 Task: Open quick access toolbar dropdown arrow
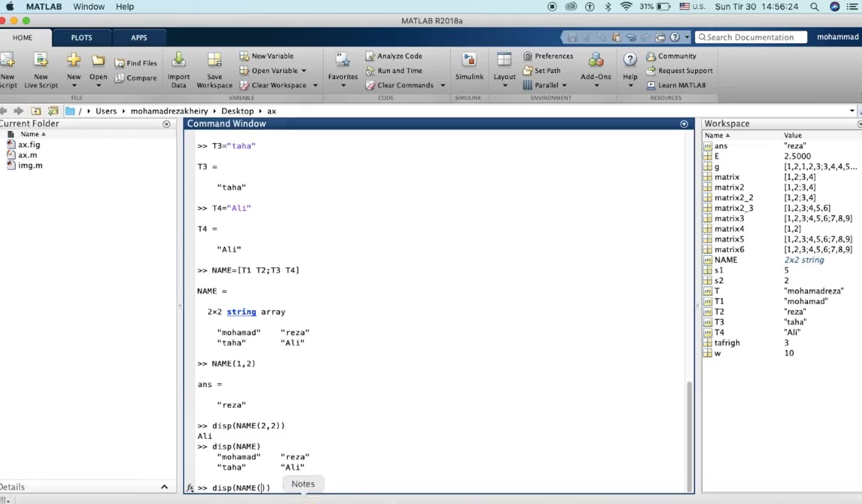[x=687, y=37]
